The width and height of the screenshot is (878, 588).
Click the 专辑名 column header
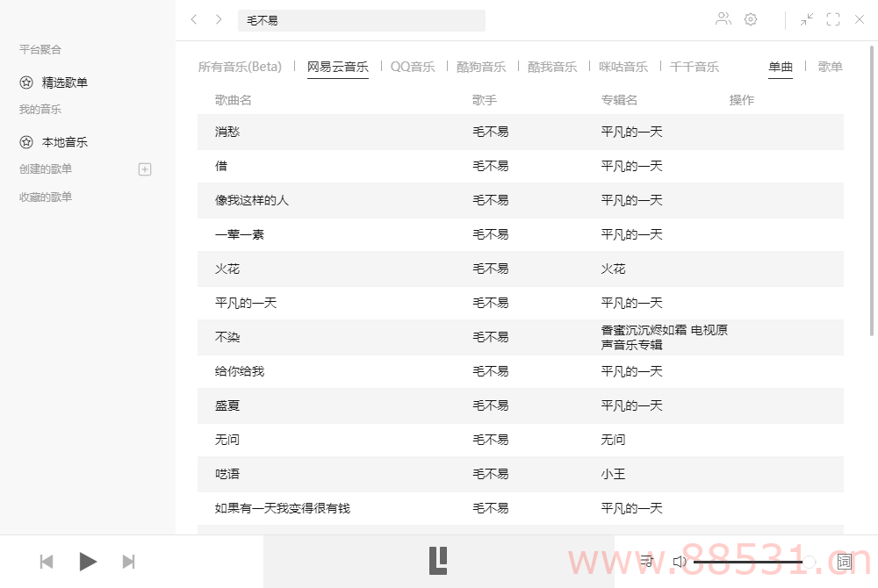point(619,100)
